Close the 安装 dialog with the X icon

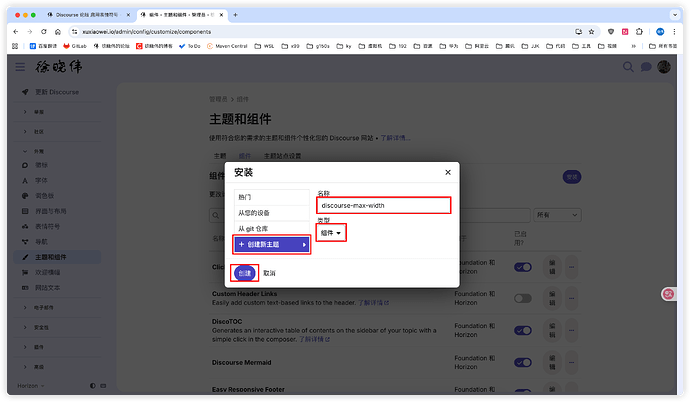pyautogui.click(x=446, y=172)
